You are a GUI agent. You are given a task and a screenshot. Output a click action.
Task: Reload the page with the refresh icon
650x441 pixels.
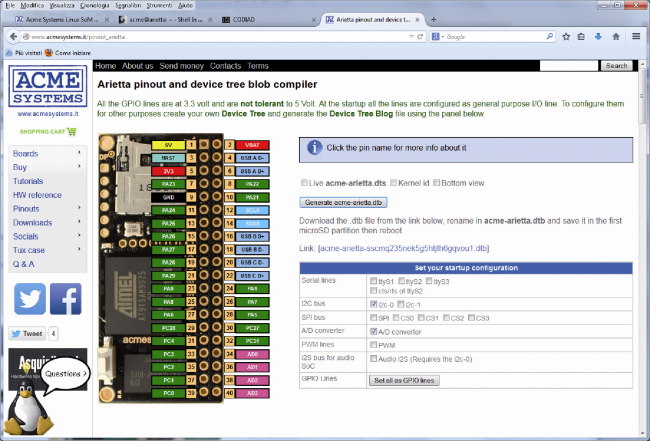pyautogui.click(x=420, y=36)
